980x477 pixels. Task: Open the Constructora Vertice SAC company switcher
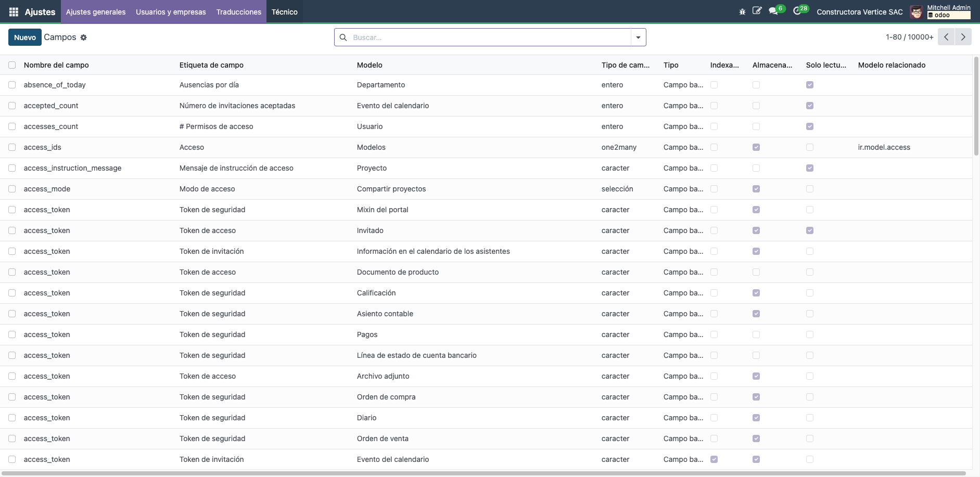click(860, 11)
